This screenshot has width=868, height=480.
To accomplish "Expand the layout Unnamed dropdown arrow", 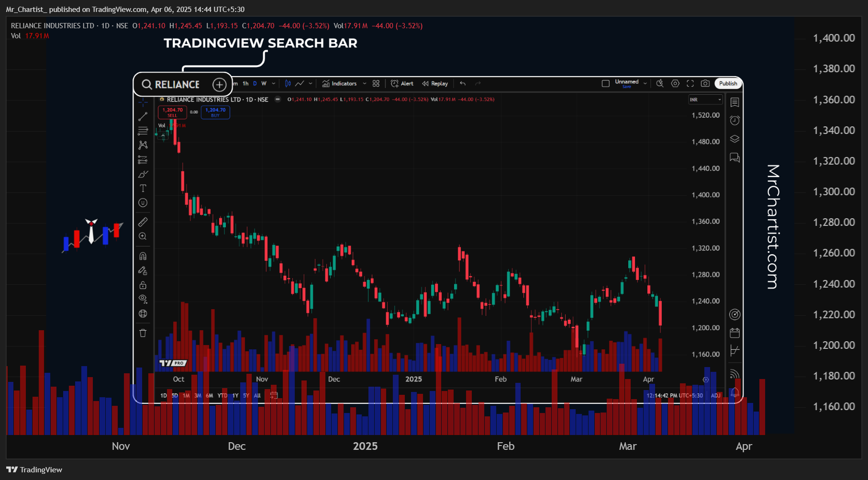I will point(645,84).
